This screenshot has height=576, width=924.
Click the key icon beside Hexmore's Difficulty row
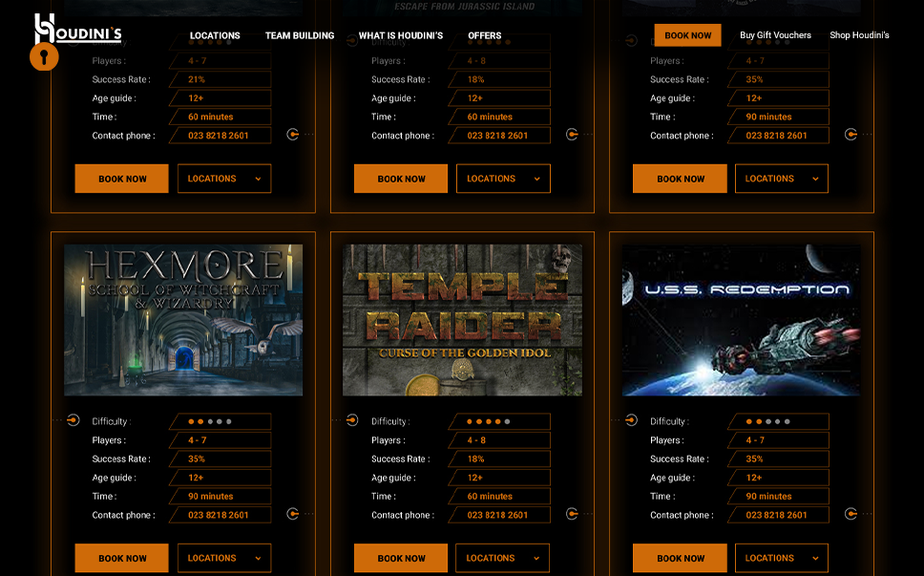tap(73, 420)
